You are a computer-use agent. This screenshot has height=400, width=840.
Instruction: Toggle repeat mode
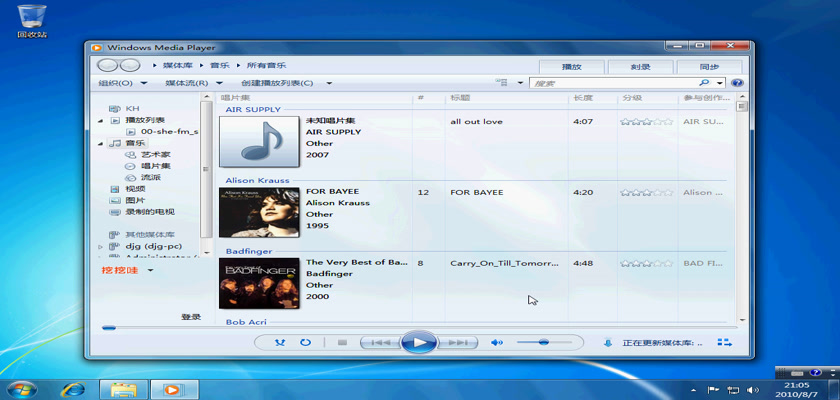click(305, 342)
